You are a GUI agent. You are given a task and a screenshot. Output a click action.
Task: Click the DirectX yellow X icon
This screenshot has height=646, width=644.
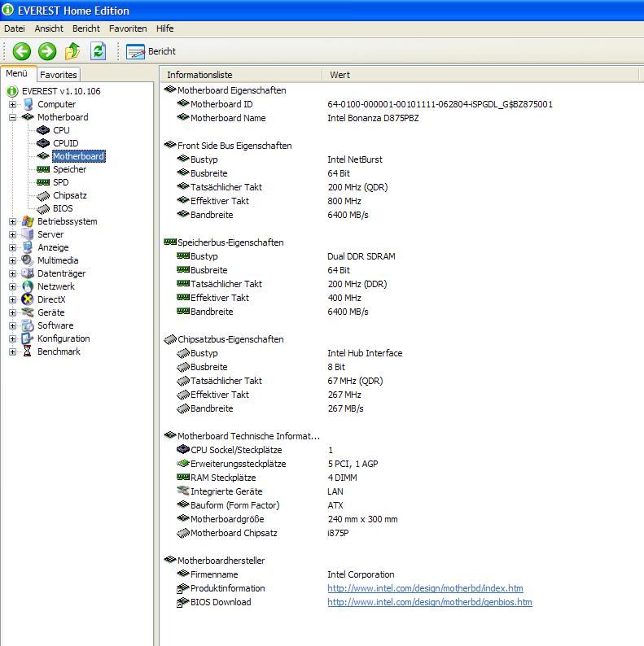pos(28,299)
